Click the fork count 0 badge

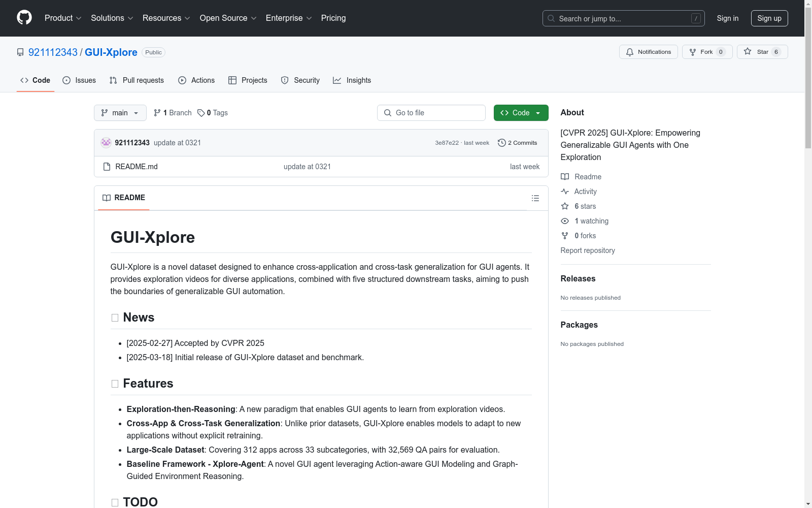pos(721,52)
